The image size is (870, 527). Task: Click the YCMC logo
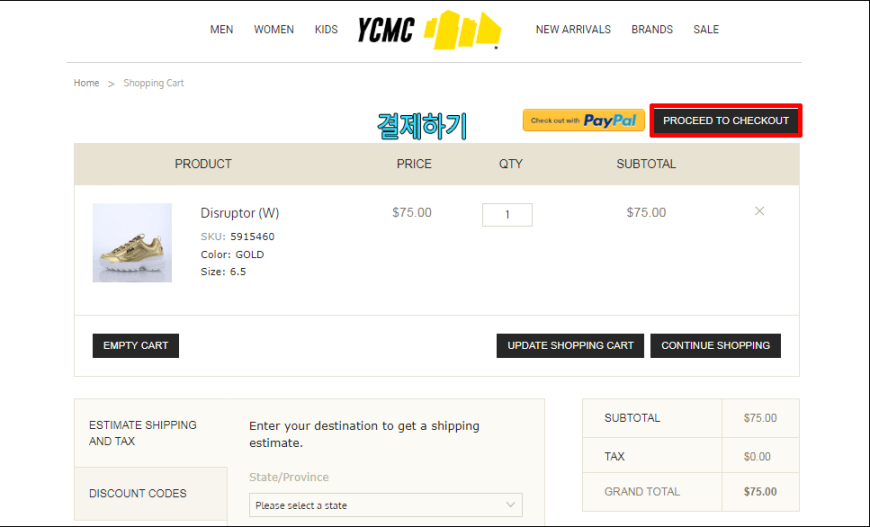tap(429, 30)
